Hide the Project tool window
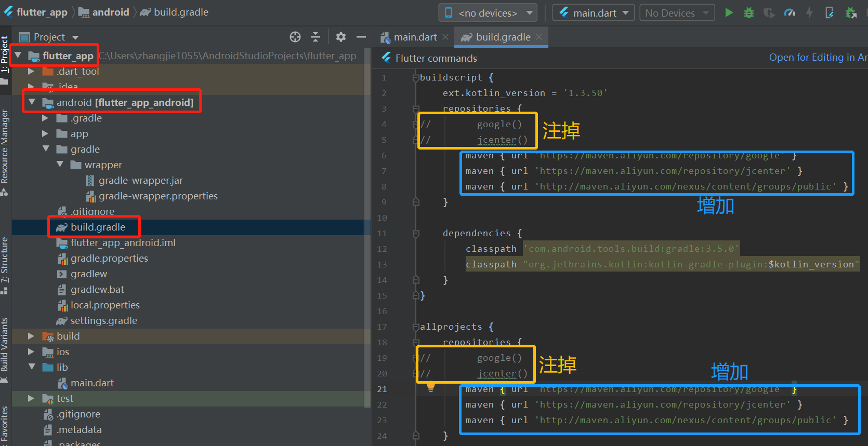Screen dimensions: 868x446 [x=361, y=37]
